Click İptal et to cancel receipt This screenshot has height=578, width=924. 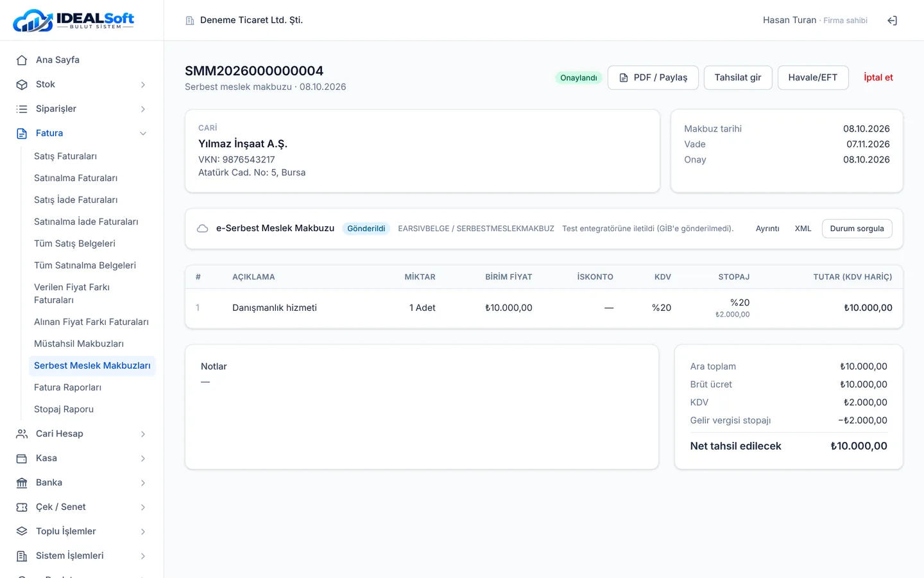tap(878, 78)
